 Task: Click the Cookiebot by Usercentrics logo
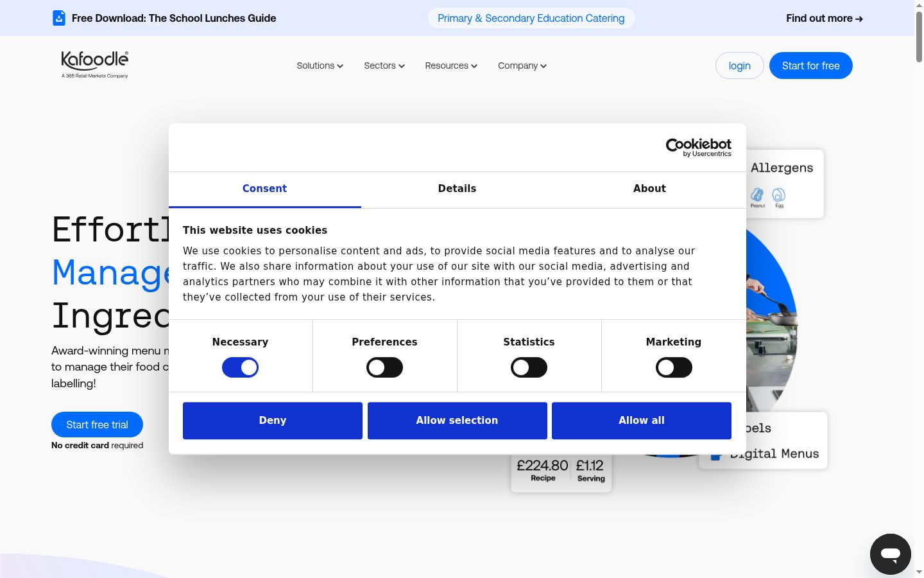698,147
